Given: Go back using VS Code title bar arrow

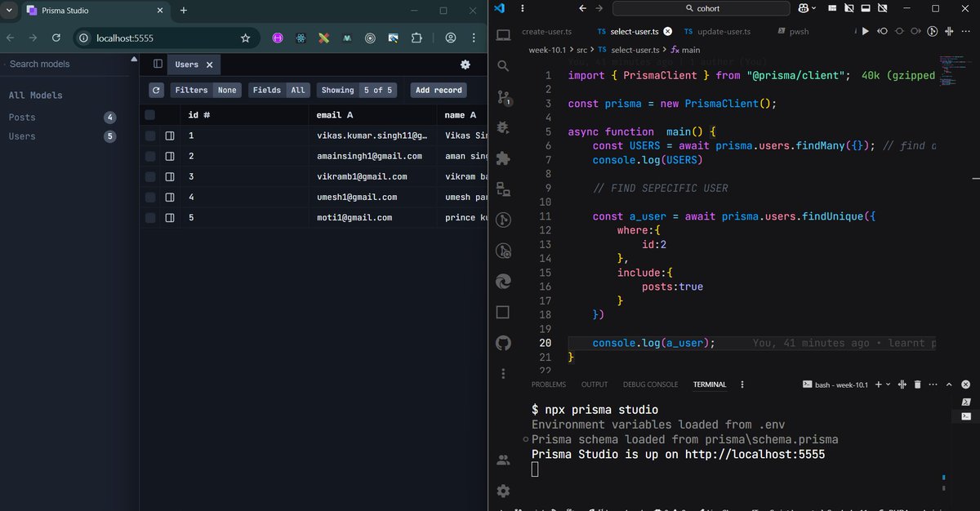Looking at the screenshot, I should coord(582,8).
